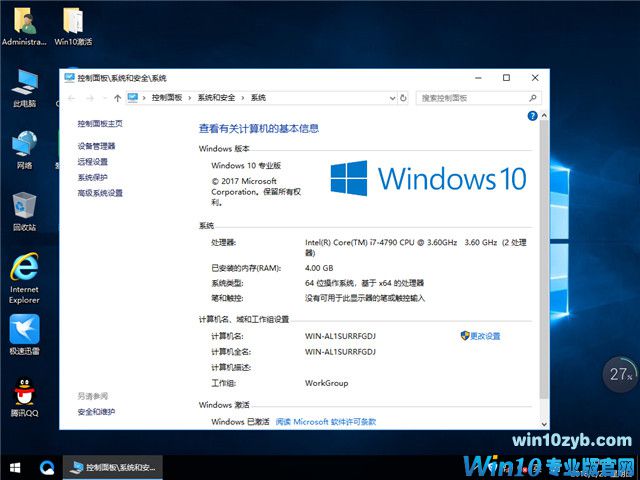The image size is (640, 480).
Task: Open the 极速迅雷 desktop icon
Action: [x=24, y=336]
